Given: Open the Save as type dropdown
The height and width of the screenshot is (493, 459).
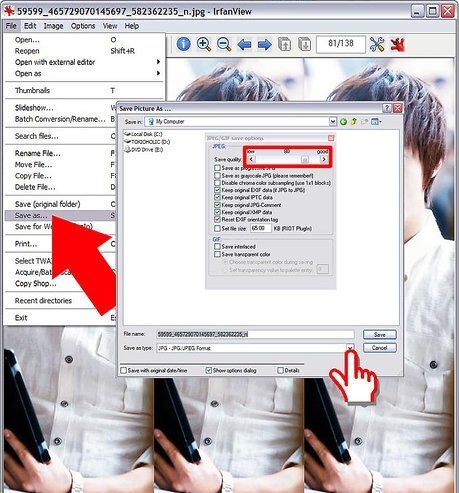Looking at the screenshot, I should pos(350,348).
